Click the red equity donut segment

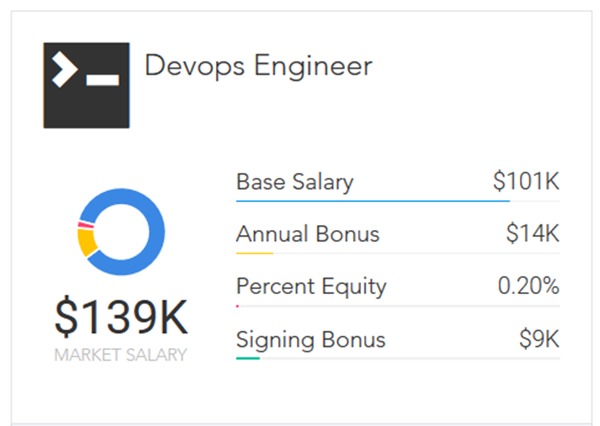86,225
